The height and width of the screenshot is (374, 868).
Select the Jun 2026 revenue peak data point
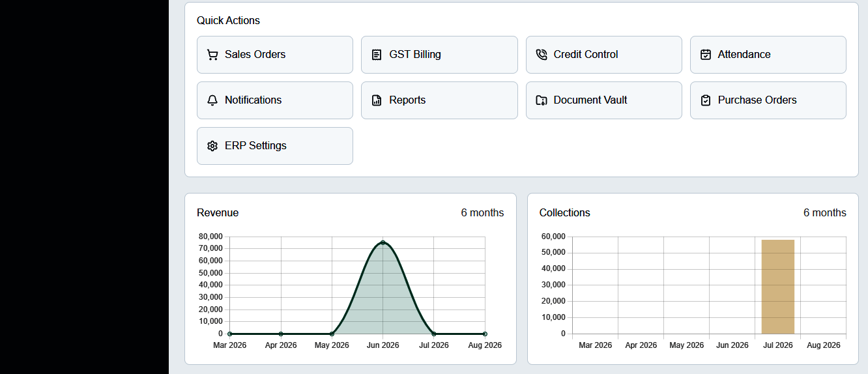(x=383, y=242)
